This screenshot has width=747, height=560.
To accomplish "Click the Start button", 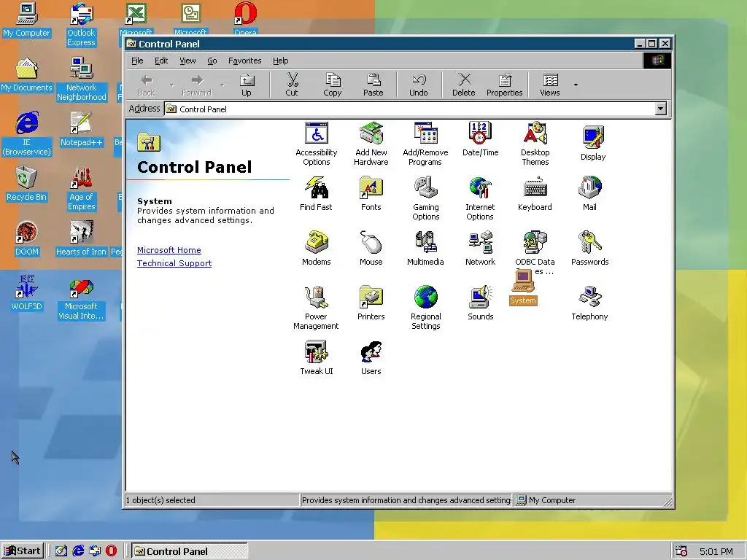I will 23,551.
